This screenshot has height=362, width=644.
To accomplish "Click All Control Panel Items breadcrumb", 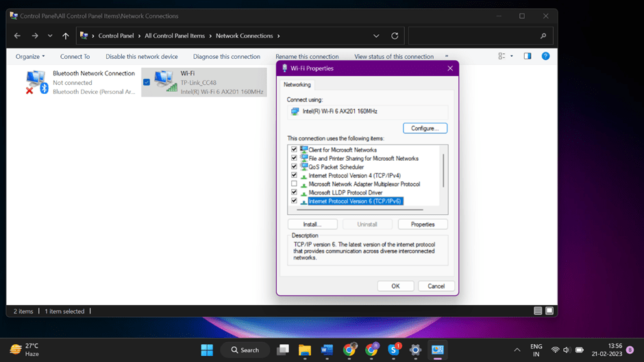I will coord(175,36).
